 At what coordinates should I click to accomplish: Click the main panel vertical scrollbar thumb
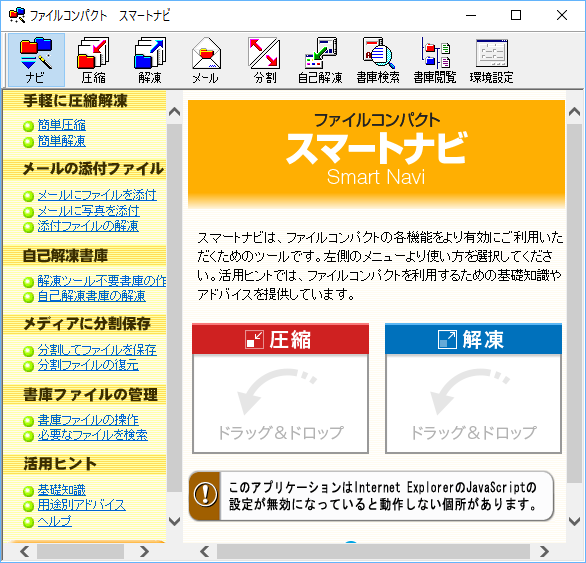point(574,303)
